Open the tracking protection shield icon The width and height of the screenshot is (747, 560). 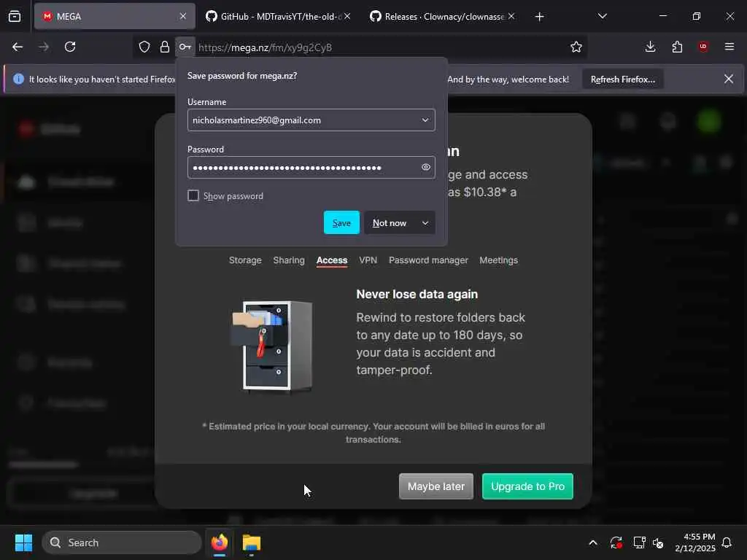click(144, 47)
